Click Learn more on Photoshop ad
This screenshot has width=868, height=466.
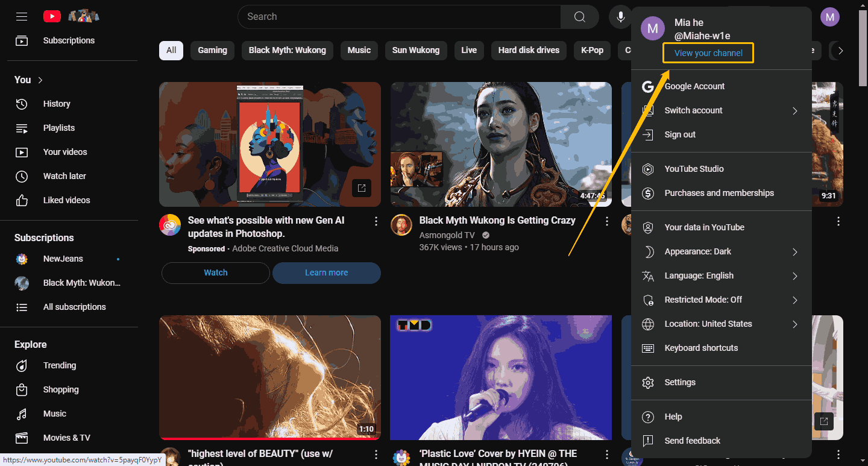[x=326, y=272]
